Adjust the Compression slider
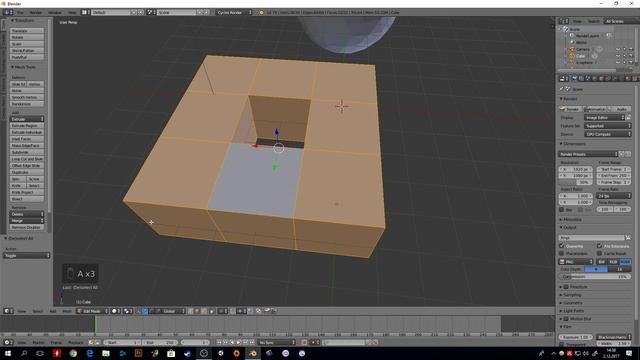The image size is (640, 360). point(594,277)
